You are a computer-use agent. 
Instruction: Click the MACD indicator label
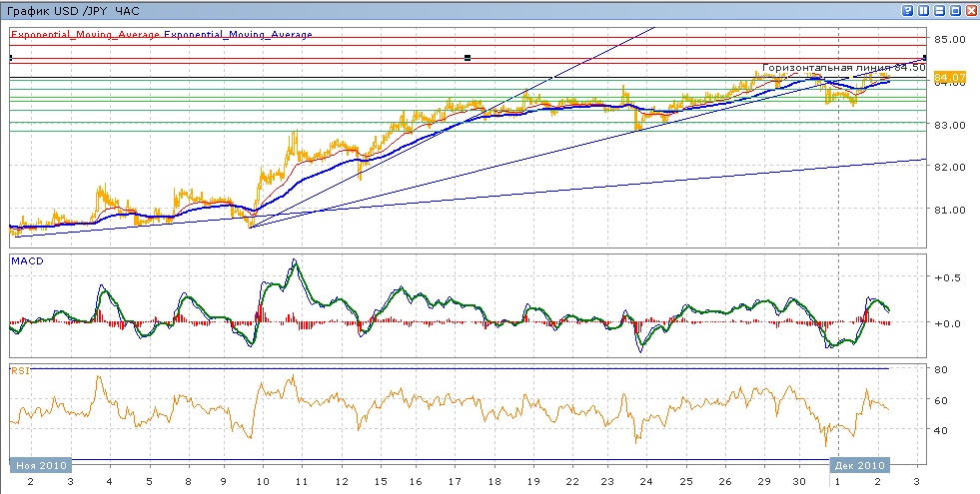click(25, 260)
